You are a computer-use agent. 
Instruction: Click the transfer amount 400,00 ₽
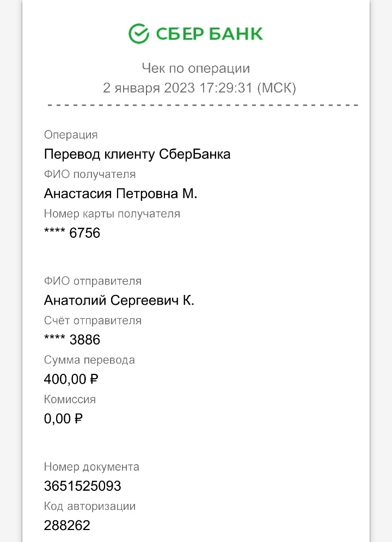coord(71,379)
